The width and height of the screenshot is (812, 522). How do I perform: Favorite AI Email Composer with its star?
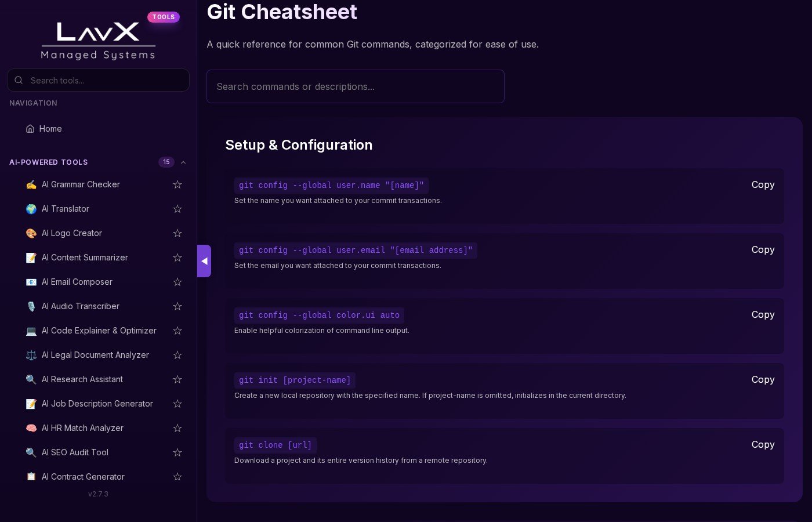(177, 282)
